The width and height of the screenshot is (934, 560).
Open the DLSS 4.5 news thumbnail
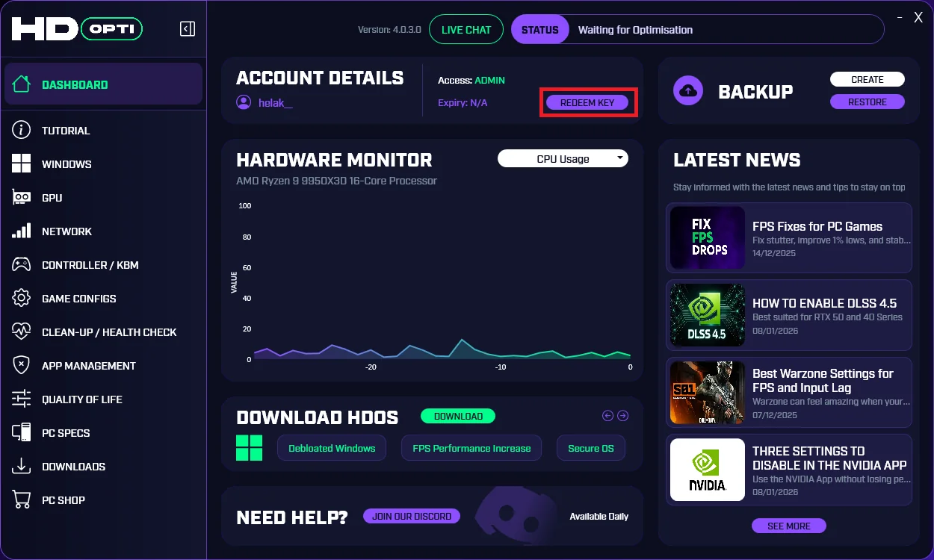click(708, 315)
